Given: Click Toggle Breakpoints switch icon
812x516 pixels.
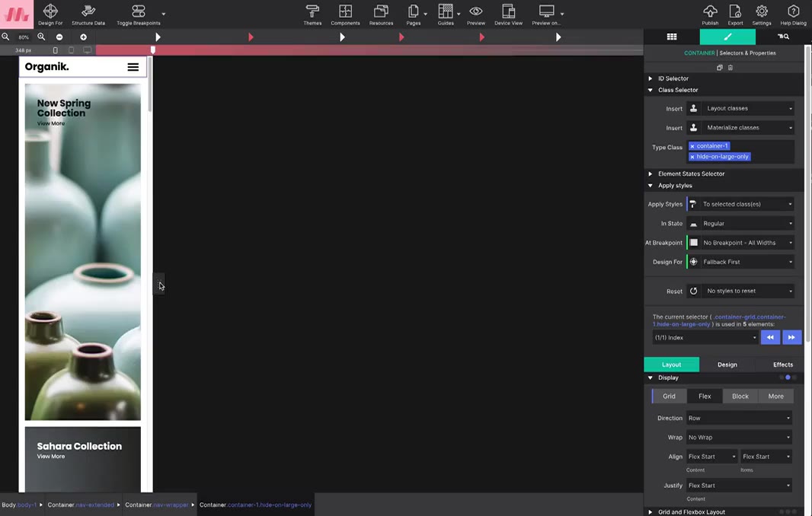Looking at the screenshot, I should point(138,11).
